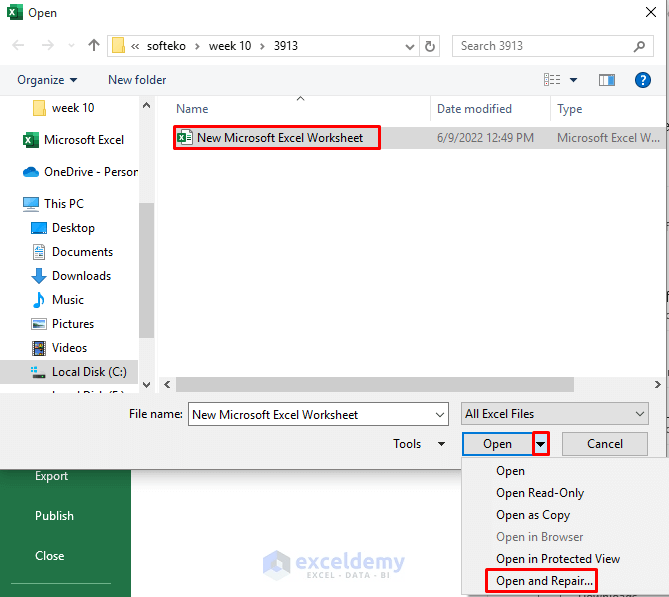The width and height of the screenshot is (669, 597).
Task: Sort files by Type column header
Action: pos(569,109)
